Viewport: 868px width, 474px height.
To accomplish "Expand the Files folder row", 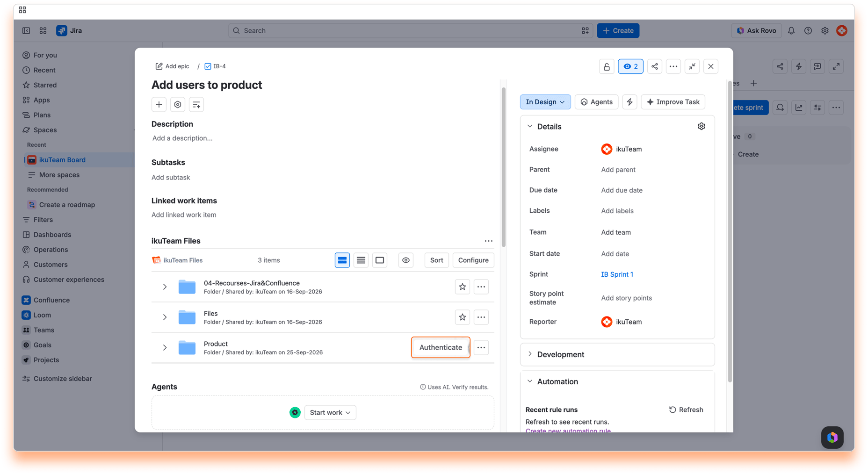I will (x=165, y=317).
